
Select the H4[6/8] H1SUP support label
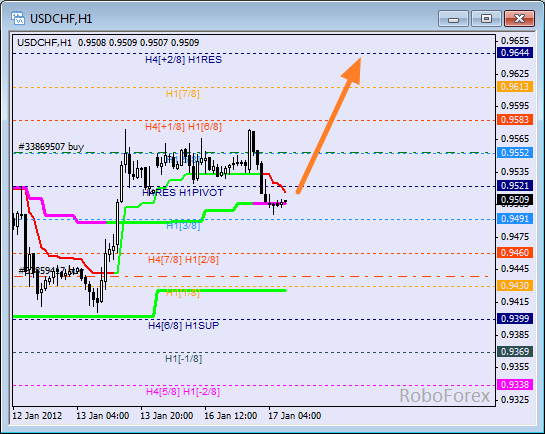tap(184, 326)
